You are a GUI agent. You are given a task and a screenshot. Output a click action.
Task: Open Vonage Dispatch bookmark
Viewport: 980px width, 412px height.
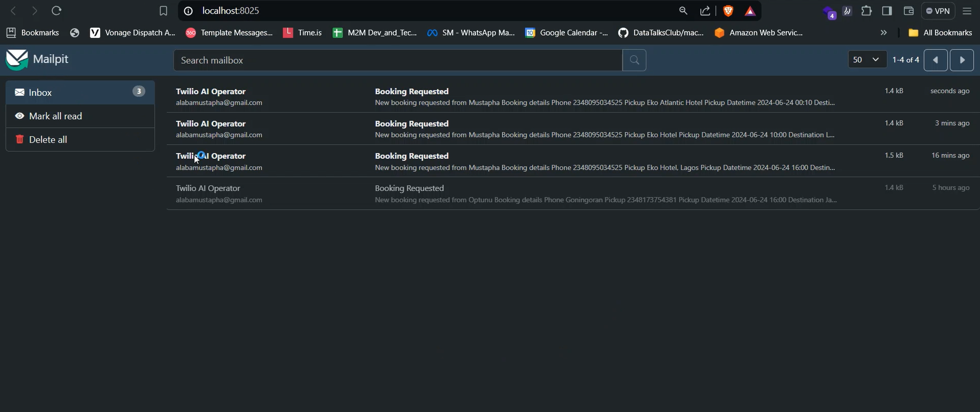pos(133,33)
